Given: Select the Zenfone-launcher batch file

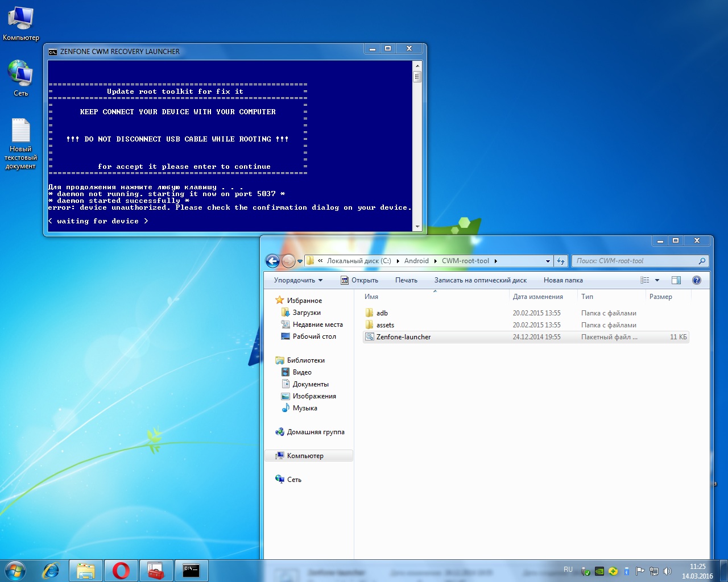Looking at the screenshot, I should 403,337.
